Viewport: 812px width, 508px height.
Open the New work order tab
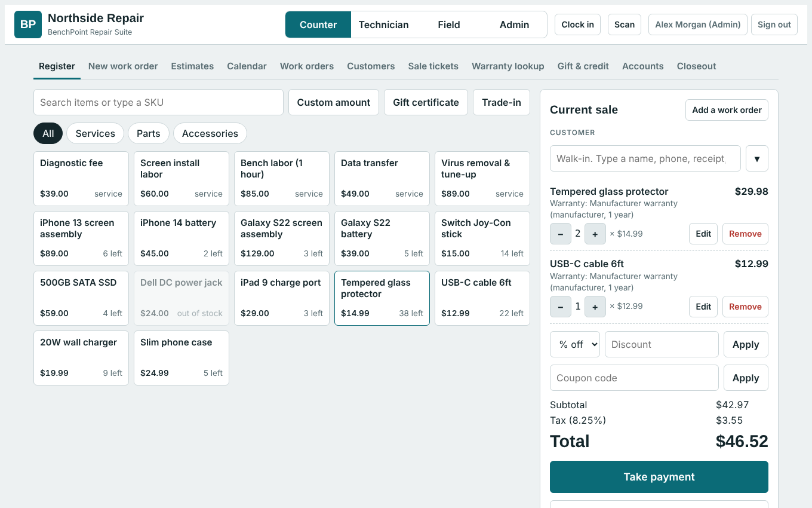(x=123, y=66)
